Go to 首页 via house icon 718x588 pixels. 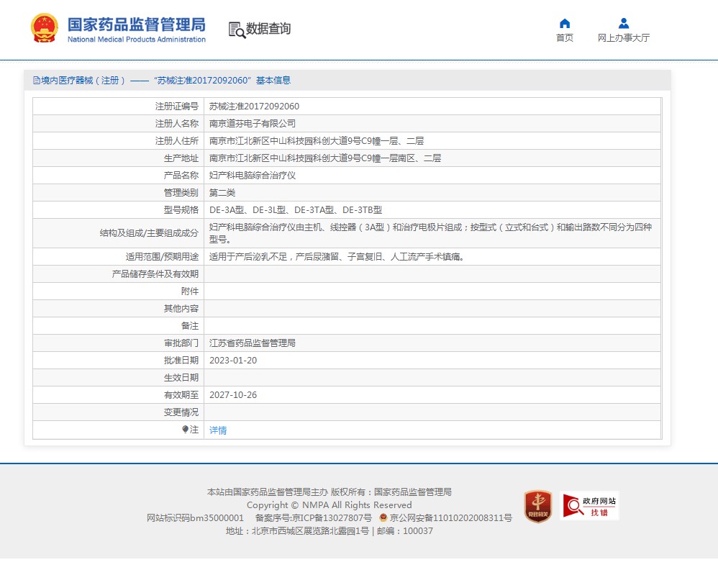click(x=565, y=23)
